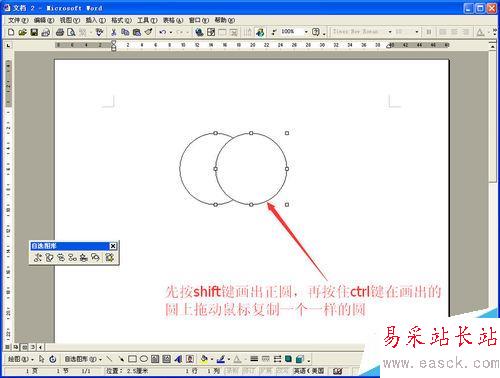Switch to Print Layout view button
The height and width of the screenshot is (378, 500).
coord(24,347)
